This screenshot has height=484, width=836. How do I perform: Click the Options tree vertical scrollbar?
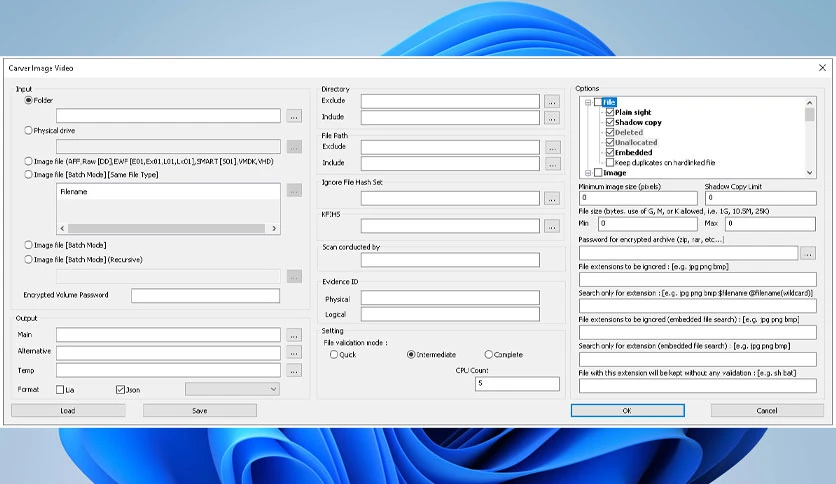809,115
